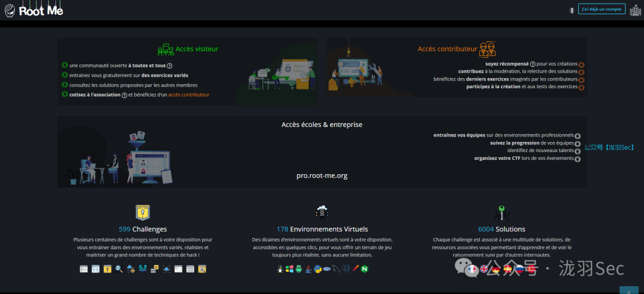Click the "Accès contributeur" heading
Image resolution: width=644 pixels, height=294 pixels.
click(x=447, y=49)
